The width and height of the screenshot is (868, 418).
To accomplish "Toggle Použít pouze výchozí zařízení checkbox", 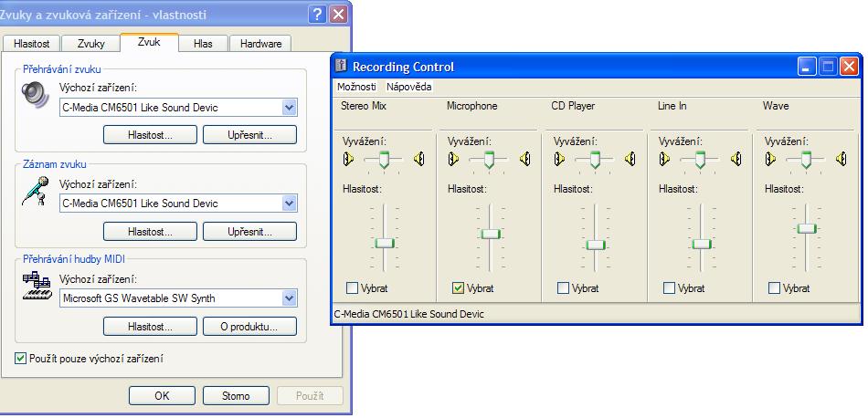I will (21, 359).
